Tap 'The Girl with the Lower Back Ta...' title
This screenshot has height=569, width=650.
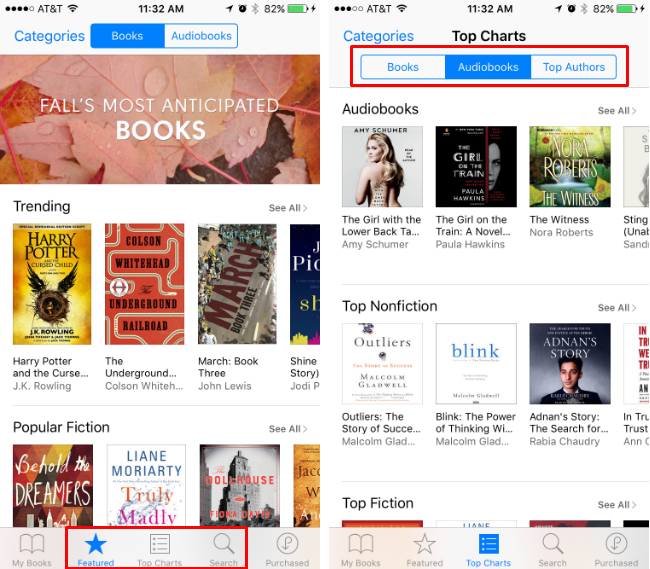tap(381, 226)
